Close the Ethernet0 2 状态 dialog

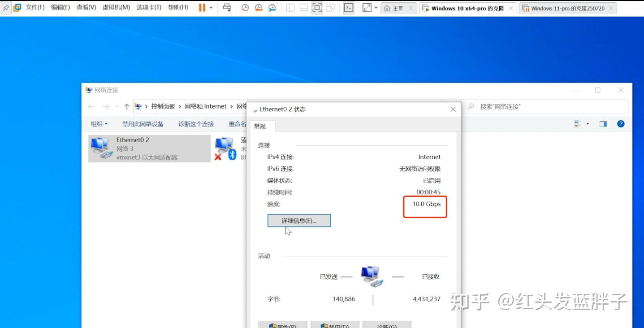(453, 109)
